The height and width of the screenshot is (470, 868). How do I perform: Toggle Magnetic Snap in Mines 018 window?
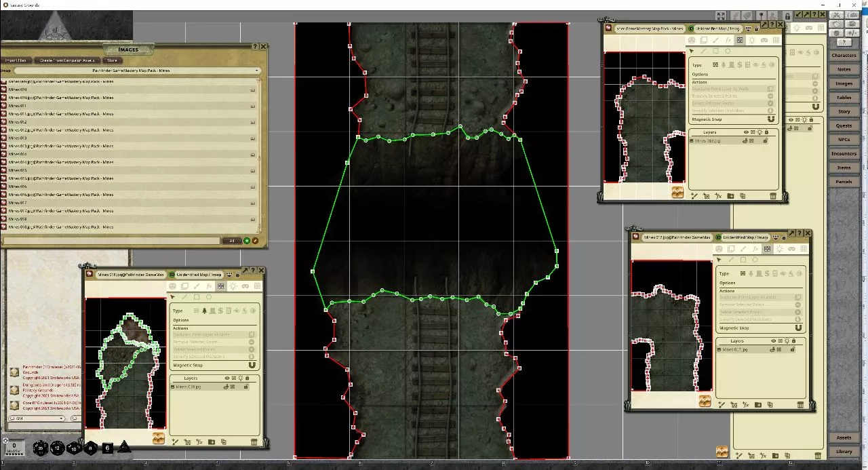pos(252,365)
